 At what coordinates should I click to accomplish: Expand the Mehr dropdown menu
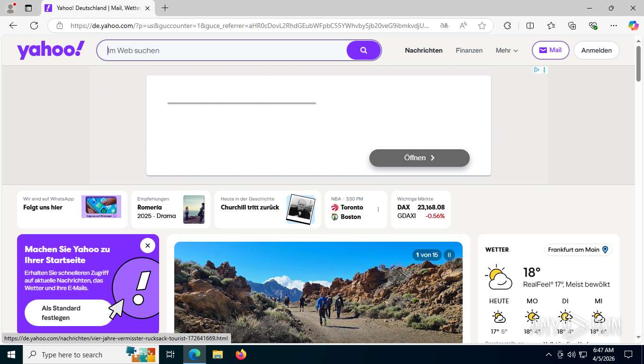click(507, 50)
